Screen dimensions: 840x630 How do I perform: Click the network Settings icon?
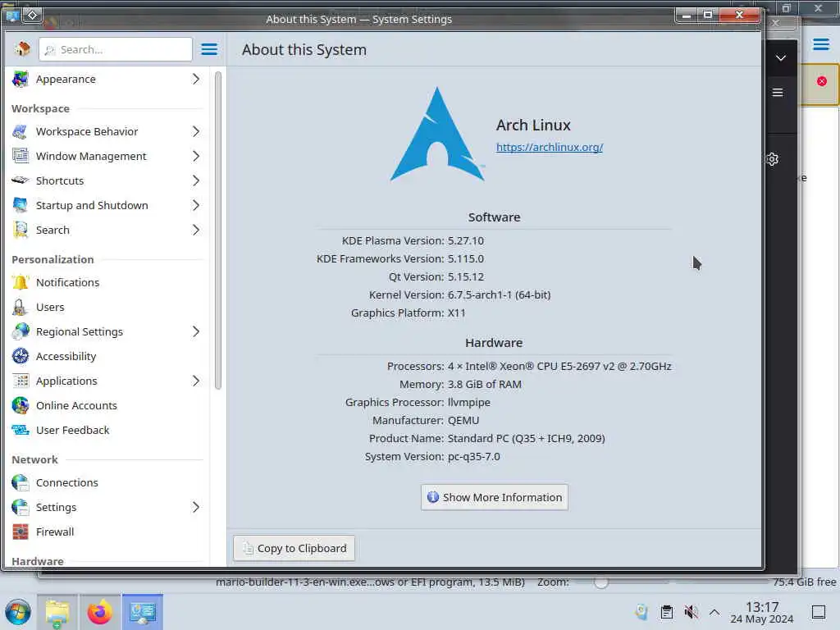pos(21,507)
